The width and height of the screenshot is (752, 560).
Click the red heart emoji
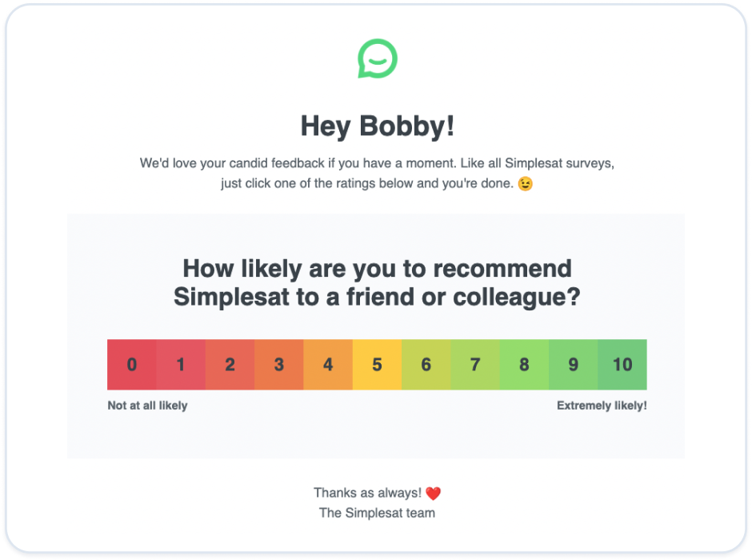pyautogui.click(x=433, y=494)
